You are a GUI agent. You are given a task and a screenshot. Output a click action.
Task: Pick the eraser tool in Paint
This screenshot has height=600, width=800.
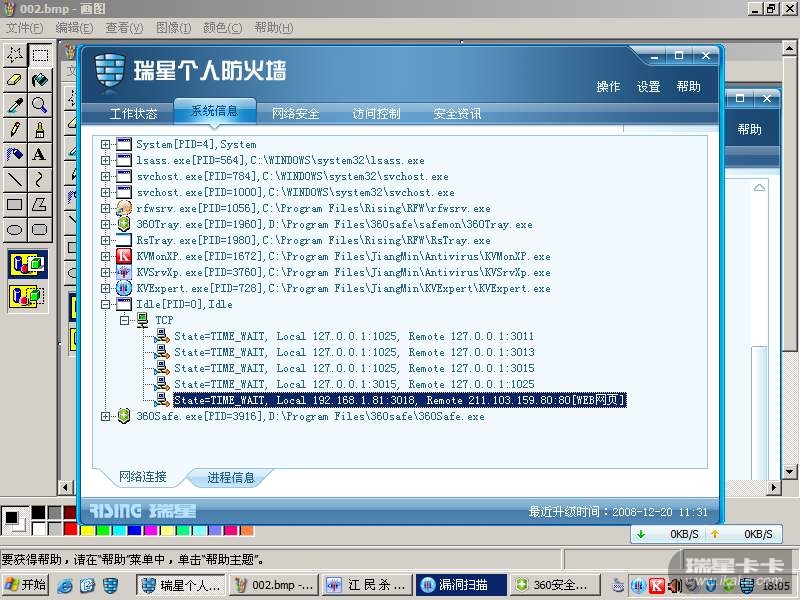pos(15,80)
